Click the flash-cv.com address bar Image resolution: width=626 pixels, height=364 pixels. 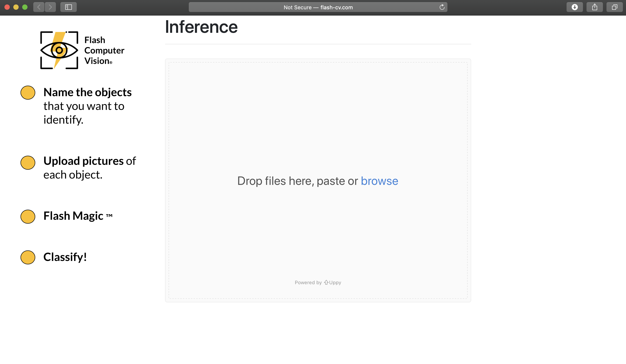click(x=318, y=7)
